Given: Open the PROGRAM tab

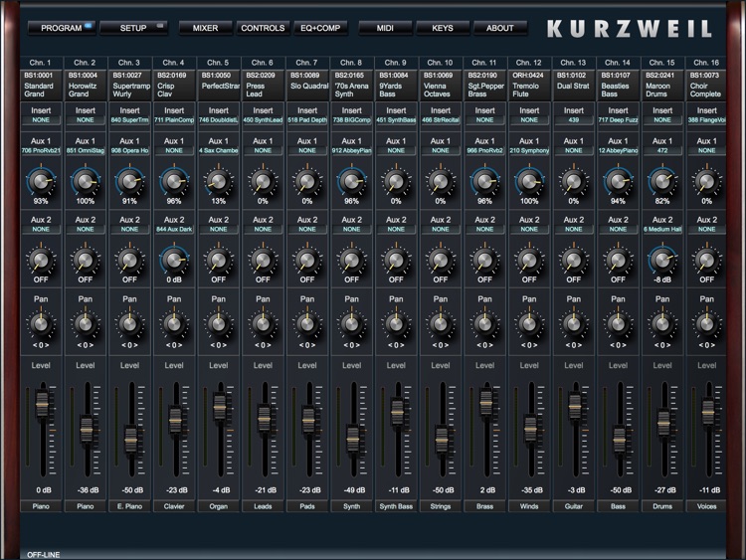Looking at the screenshot, I should pos(62,28).
